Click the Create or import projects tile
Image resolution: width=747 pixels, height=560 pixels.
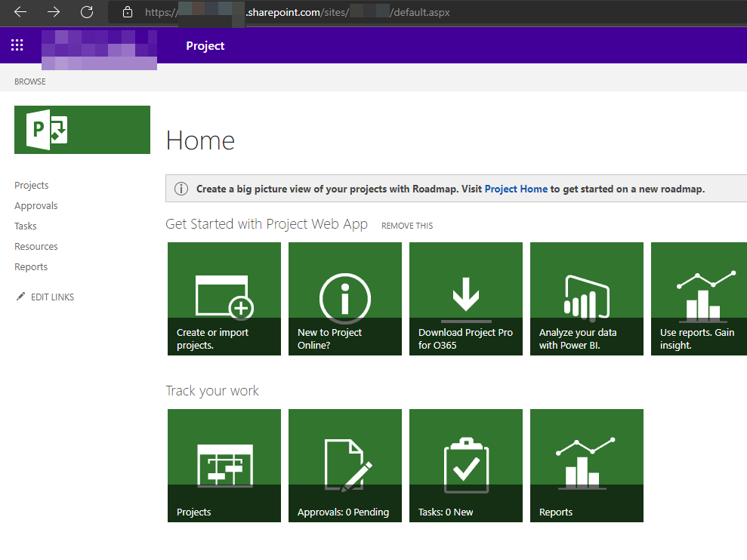[224, 299]
